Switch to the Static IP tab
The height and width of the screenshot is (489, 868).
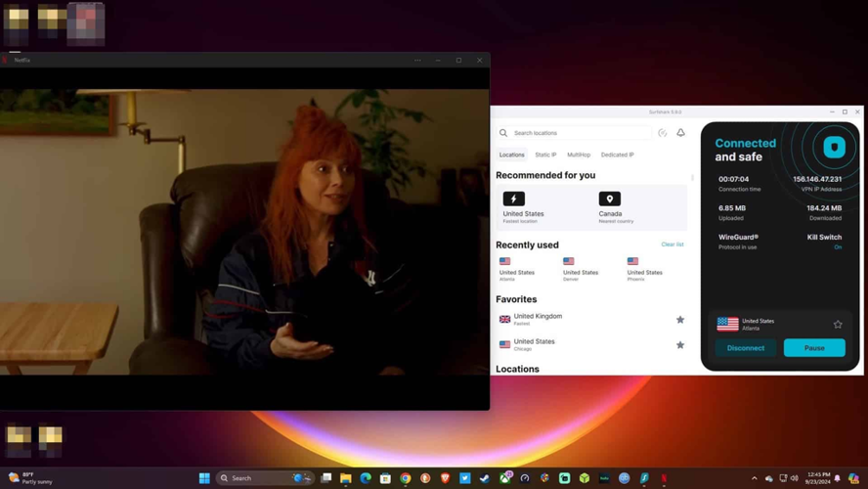(545, 155)
